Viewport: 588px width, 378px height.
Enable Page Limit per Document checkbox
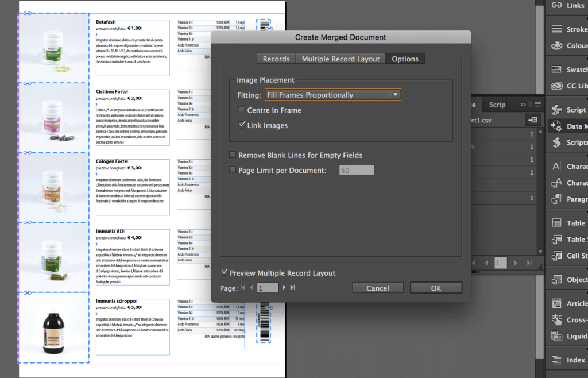click(233, 170)
